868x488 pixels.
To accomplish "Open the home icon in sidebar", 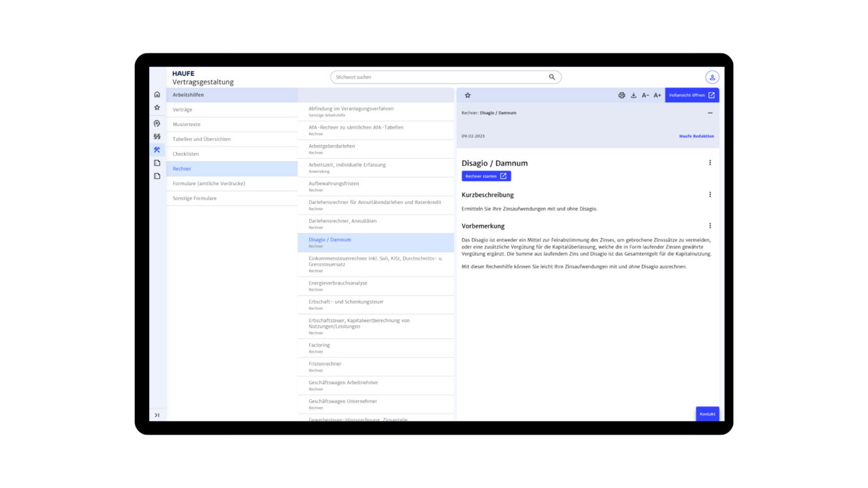I will click(x=157, y=94).
